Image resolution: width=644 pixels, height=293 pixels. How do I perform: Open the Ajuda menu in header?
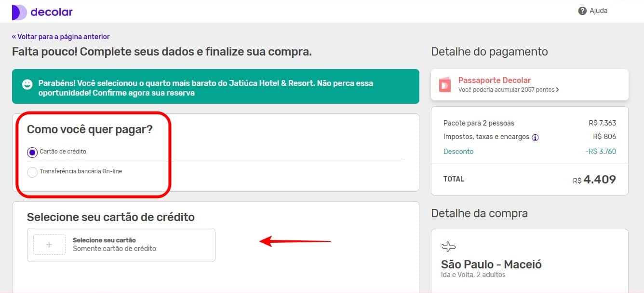(x=593, y=11)
